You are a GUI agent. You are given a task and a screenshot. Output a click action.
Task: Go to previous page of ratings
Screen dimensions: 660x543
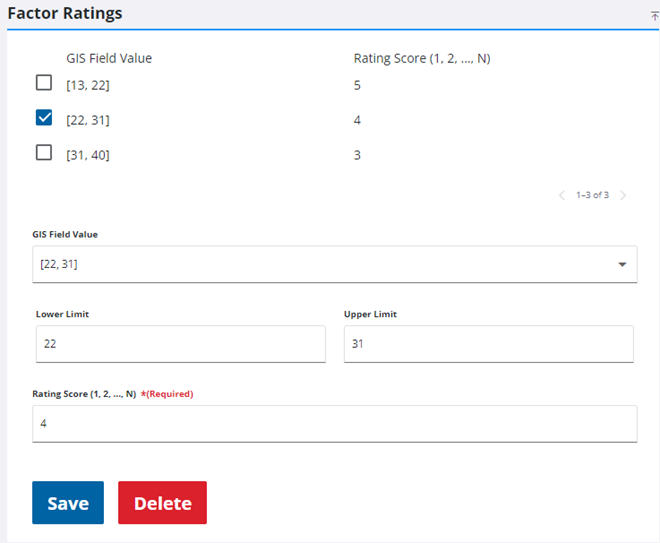click(562, 195)
